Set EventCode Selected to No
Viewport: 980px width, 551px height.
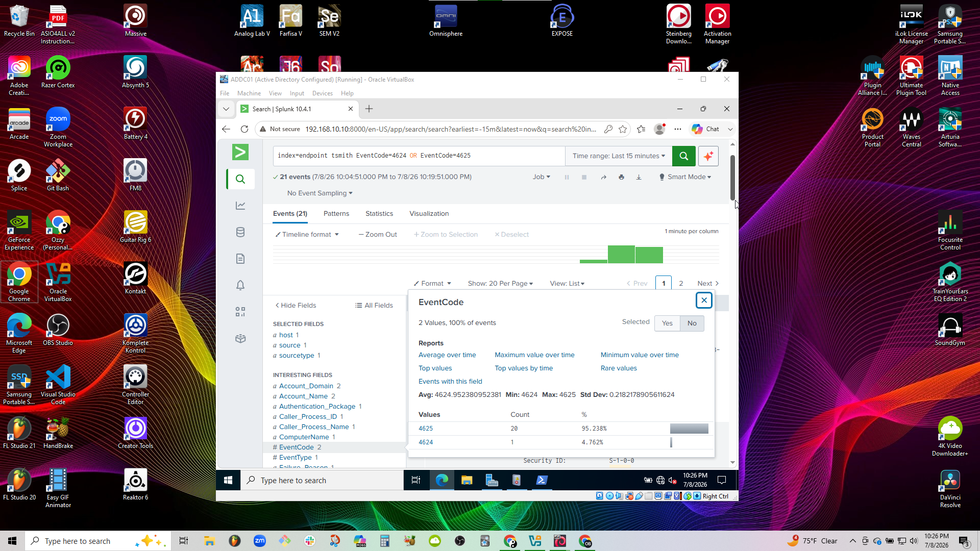pos(692,323)
